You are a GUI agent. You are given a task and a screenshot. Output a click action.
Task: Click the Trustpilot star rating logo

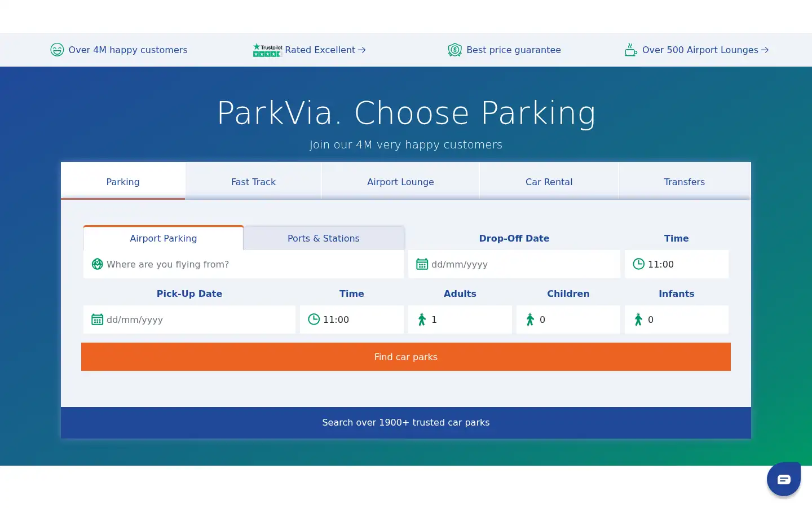(x=267, y=50)
